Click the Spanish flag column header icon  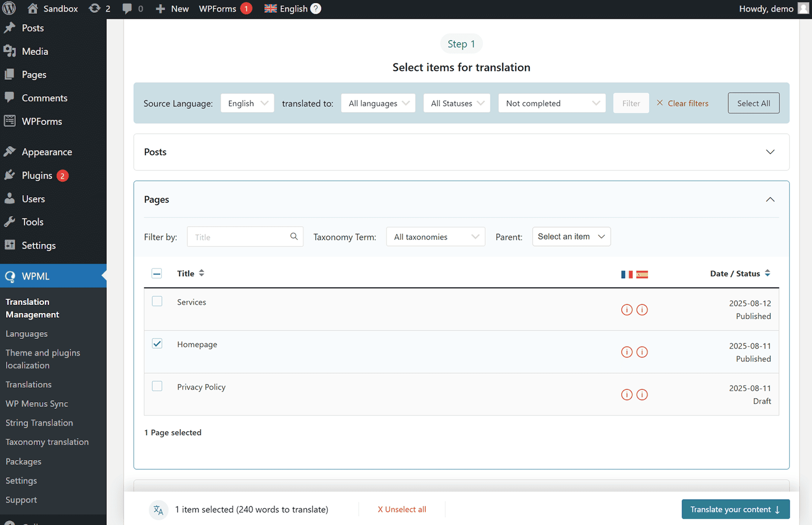[642, 274]
